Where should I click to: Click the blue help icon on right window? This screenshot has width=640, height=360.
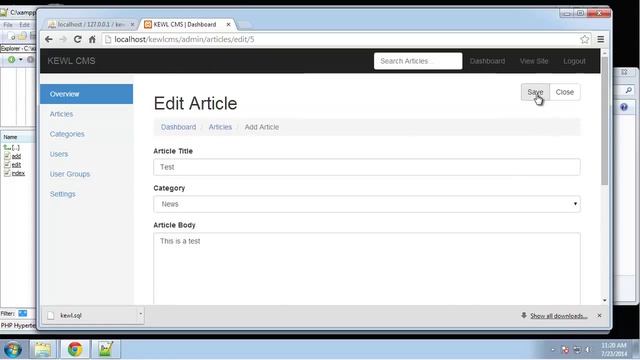tap(624, 107)
